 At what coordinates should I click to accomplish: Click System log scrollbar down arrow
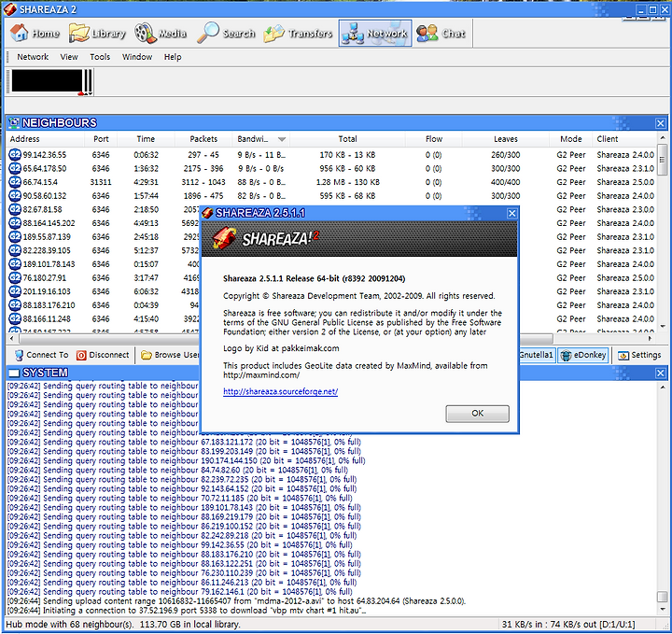click(663, 609)
